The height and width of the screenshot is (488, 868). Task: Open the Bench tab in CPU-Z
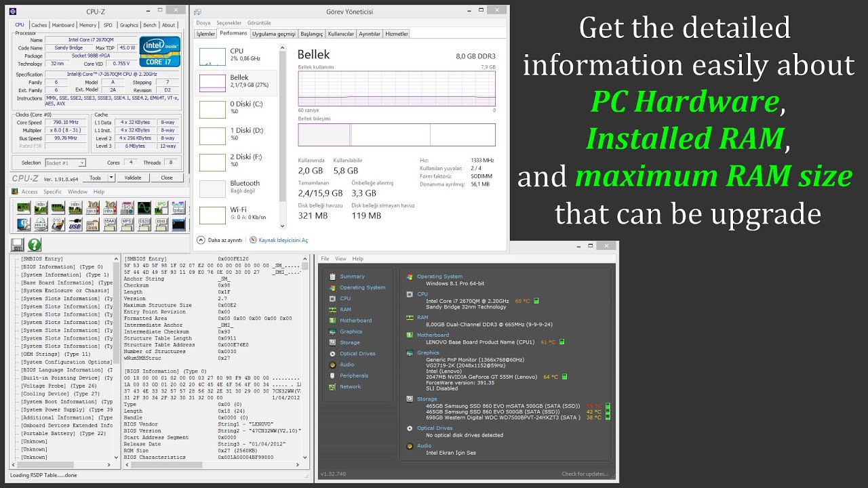pyautogui.click(x=150, y=25)
